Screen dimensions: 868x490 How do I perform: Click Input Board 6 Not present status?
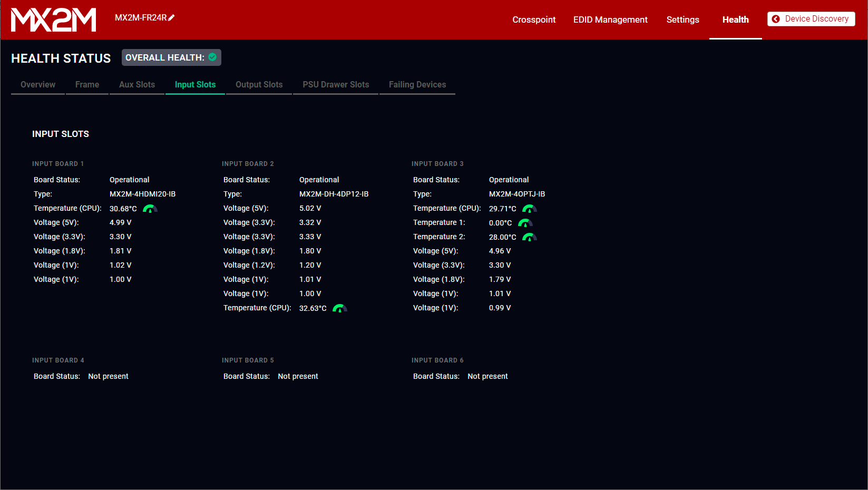tap(487, 376)
